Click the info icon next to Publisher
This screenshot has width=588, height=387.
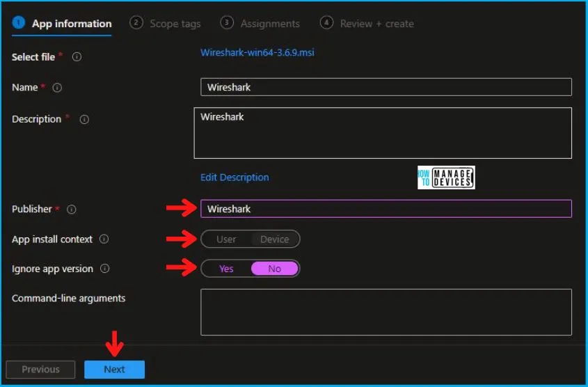point(71,210)
